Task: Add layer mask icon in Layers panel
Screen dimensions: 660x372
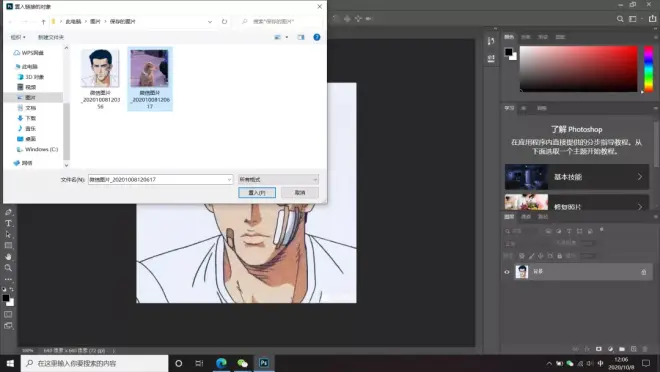Action: pos(599,349)
